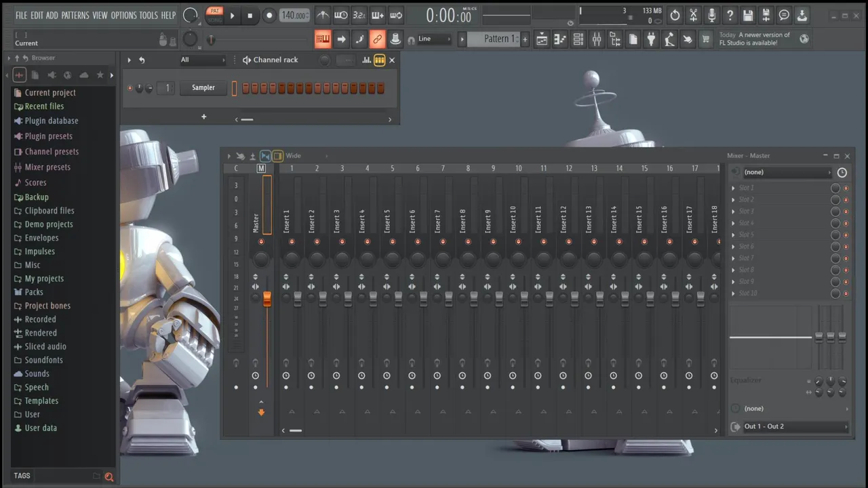Add new pattern with plus button
The height and width of the screenshot is (488, 868).
click(x=524, y=39)
